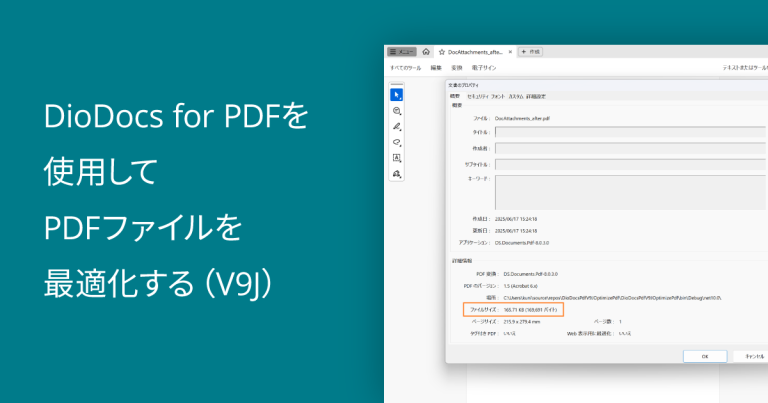Select the arrow selection tool
This screenshot has width=768, height=403.
click(397, 95)
